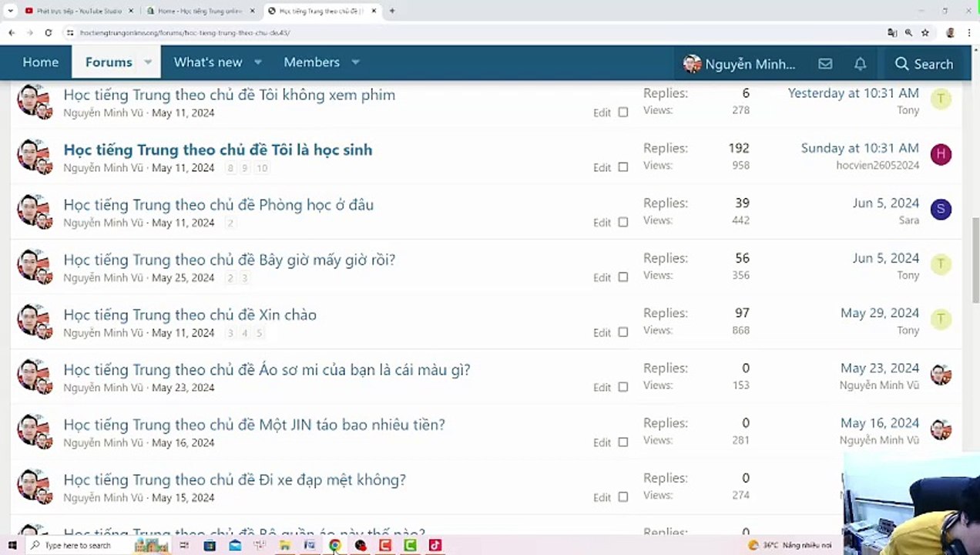Screen dimensions: 980x555
Task: Select checkbox for 'Xin chào' thread
Action: click(x=623, y=332)
